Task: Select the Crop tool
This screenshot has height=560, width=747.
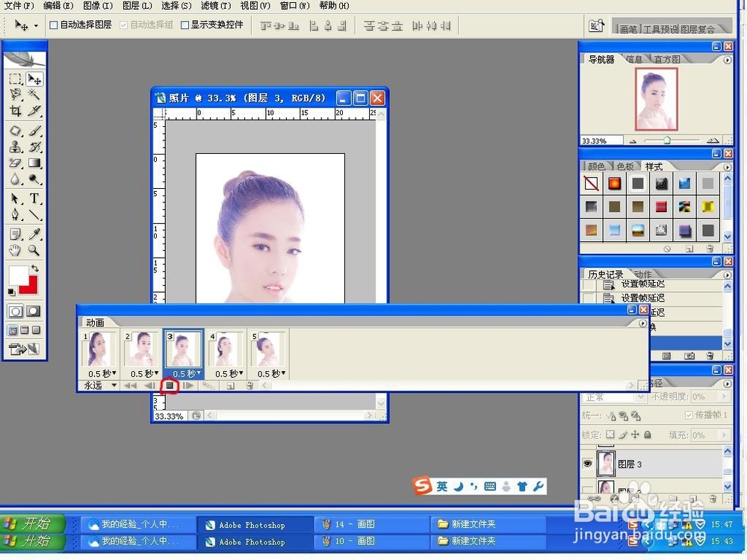Action: pyautogui.click(x=15, y=111)
